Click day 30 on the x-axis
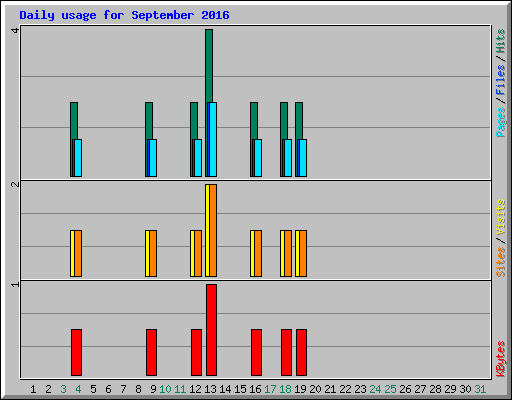Screen dimensions: 512x400 point(465,389)
